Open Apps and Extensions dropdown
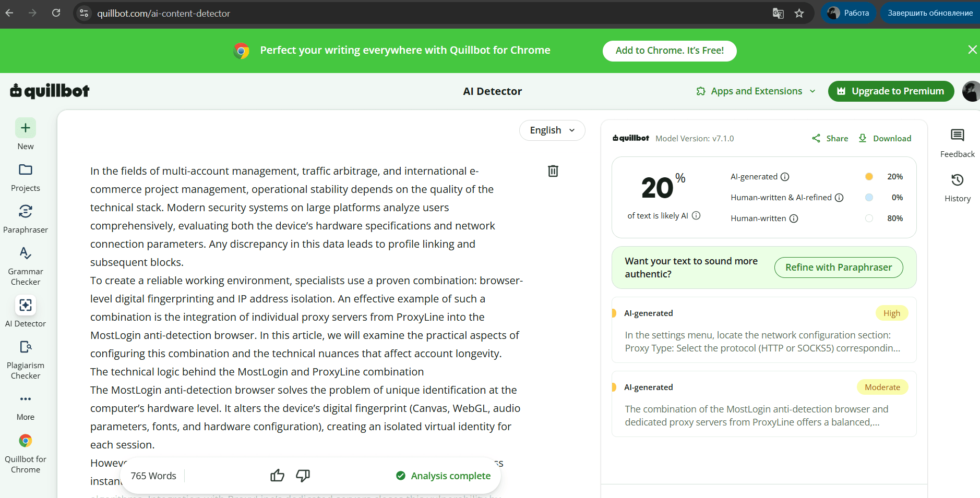This screenshot has width=980, height=498. tap(756, 91)
